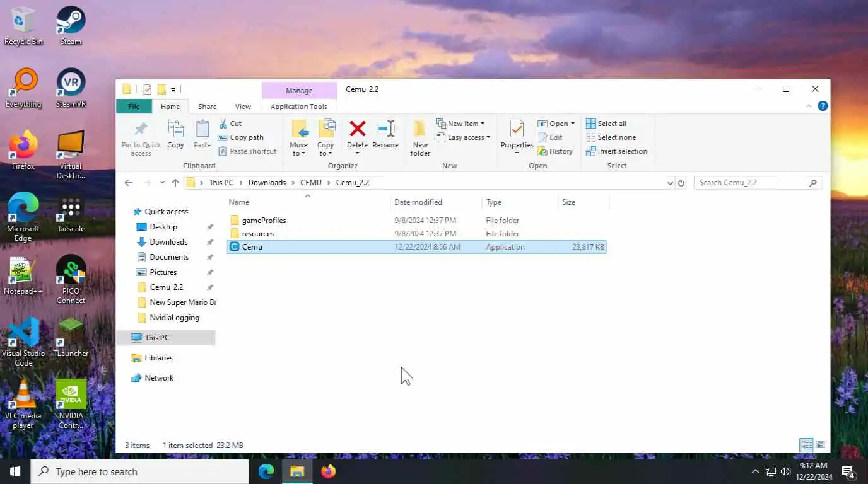Viewport: 868px width, 484px height.
Task: Open Customize Quick Access Toolbar dropdown
Action: tap(173, 90)
